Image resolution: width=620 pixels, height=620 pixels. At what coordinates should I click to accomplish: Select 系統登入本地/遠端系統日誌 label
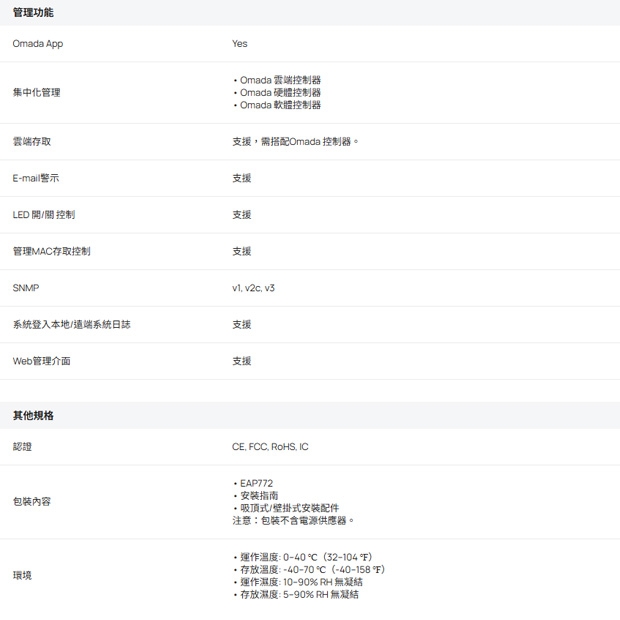click(72, 325)
